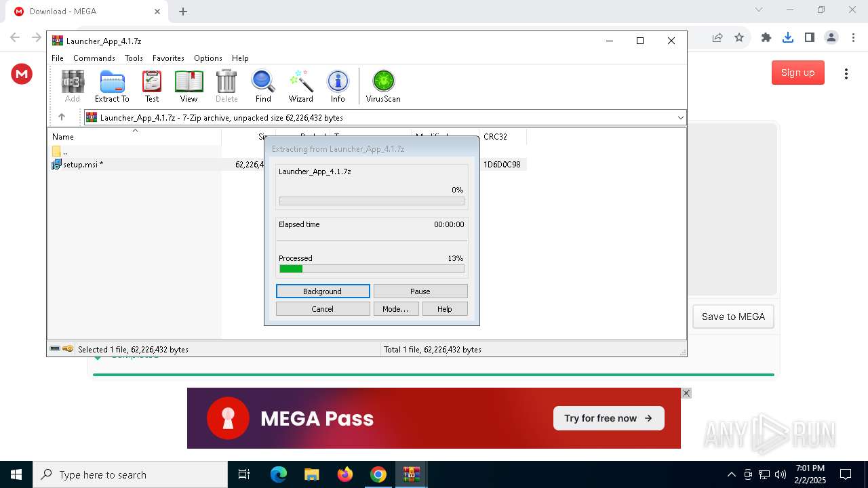This screenshot has height=488, width=868.
Task: Open Chrome tab search chevron
Action: (x=759, y=9)
